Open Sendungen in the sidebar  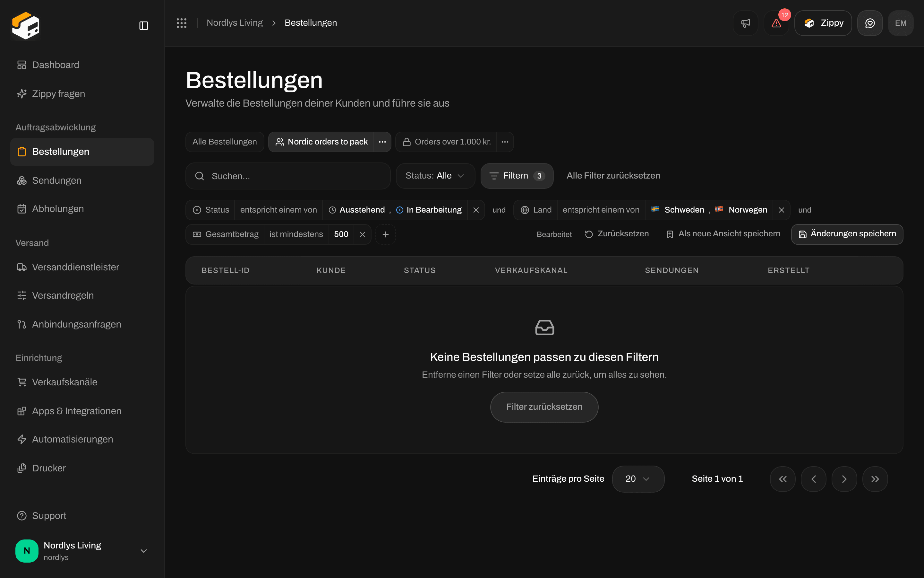click(82, 180)
